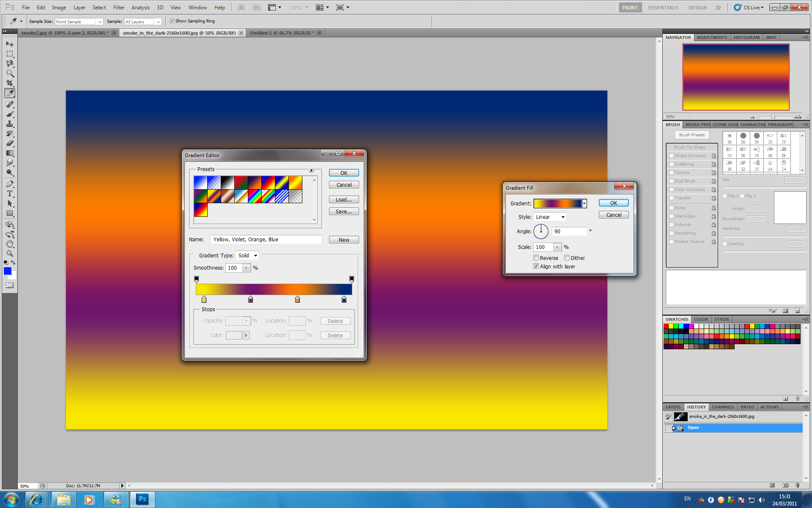Select the Clone Stamp tool
The height and width of the screenshot is (508, 812).
pyautogui.click(x=10, y=124)
